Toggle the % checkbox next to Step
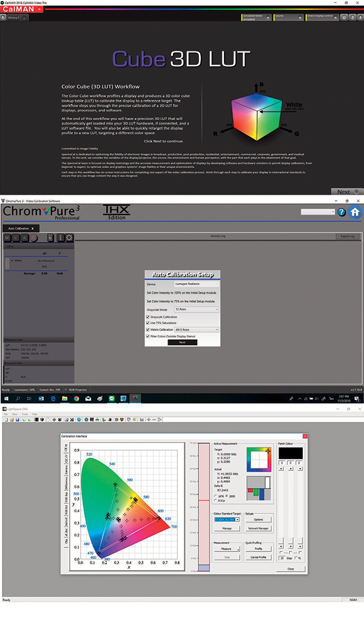Screen dimensions: 364x619 tap(297, 558)
